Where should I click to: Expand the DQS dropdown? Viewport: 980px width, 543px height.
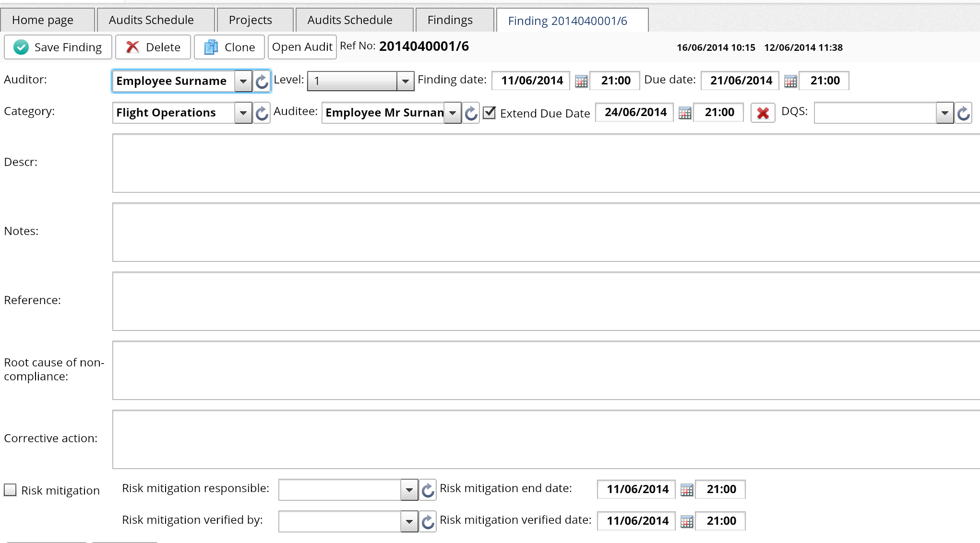pos(945,113)
